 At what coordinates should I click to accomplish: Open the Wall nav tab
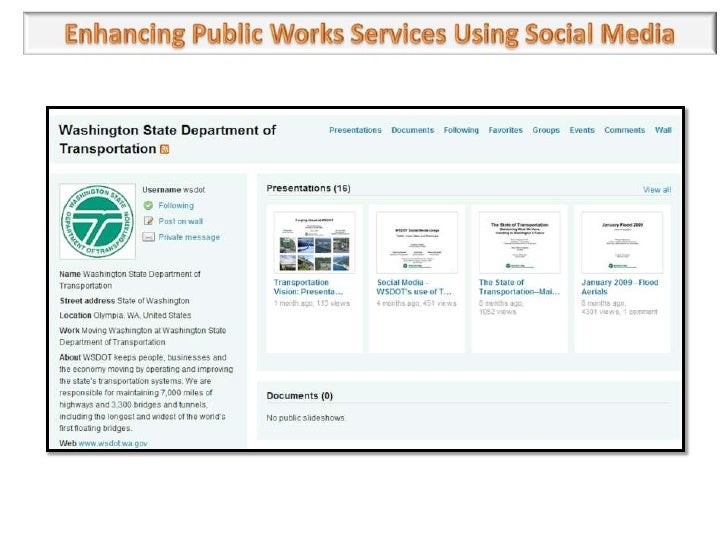pyautogui.click(x=663, y=130)
